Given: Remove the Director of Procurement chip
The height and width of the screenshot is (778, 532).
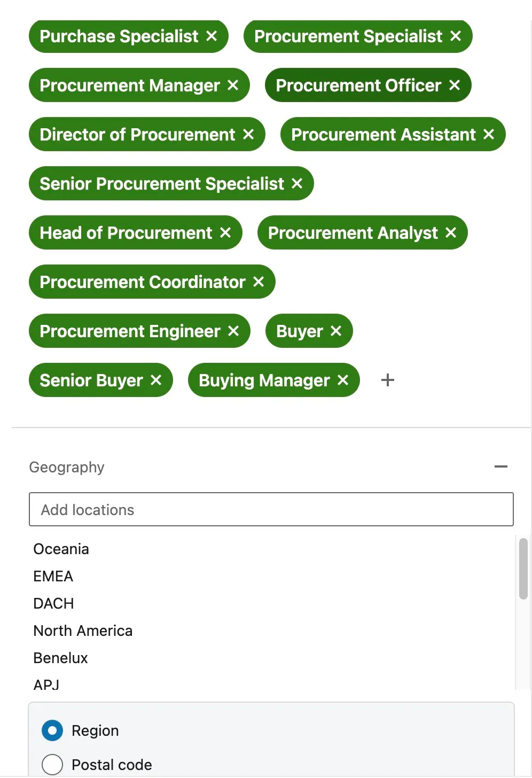Looking at the screenshot, I should tap(248, 135).
